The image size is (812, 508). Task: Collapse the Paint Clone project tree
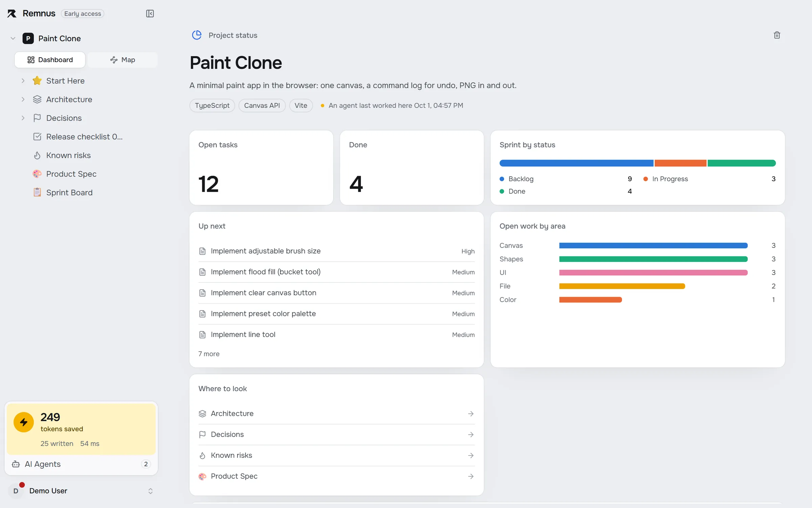(x=13, y=38)
